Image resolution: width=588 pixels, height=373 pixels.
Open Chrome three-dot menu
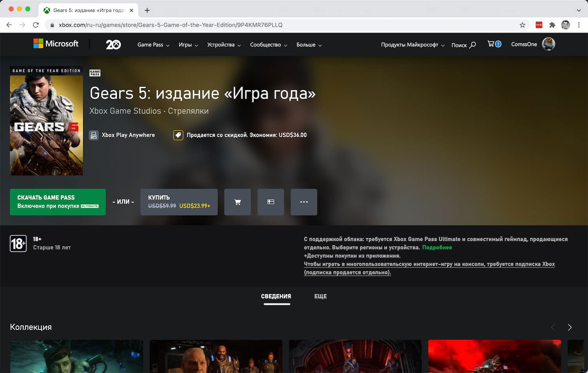pos(579,25)
